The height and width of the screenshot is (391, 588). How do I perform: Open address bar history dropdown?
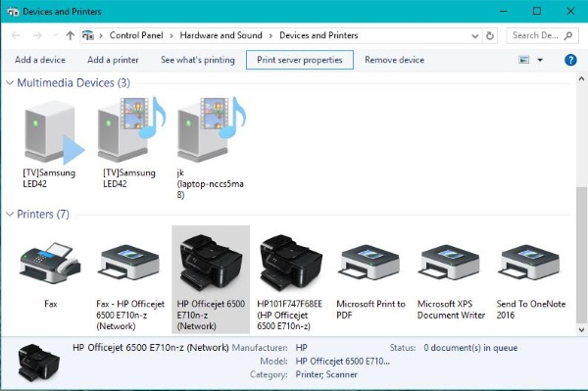tap(474, 36)
